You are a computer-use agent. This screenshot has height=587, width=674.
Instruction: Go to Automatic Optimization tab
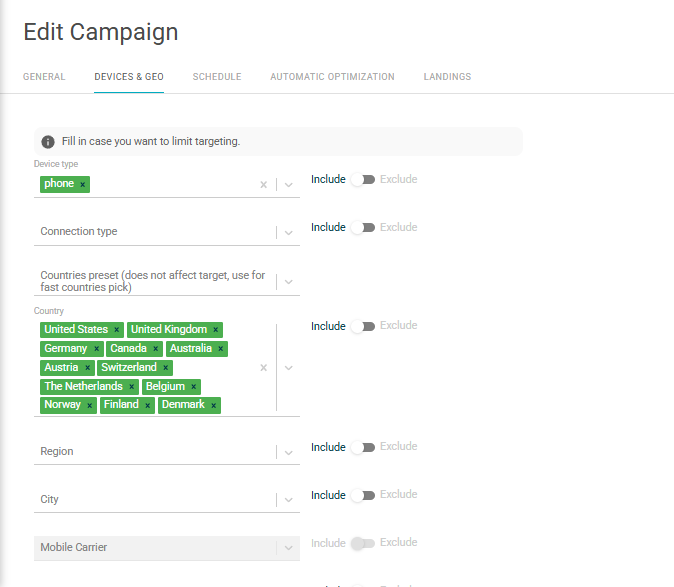(x=332, y=77)
